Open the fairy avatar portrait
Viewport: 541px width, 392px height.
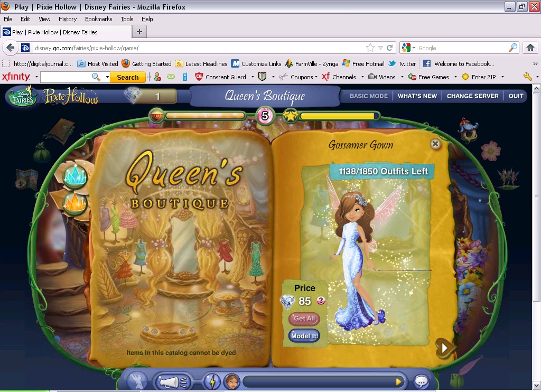pyautogui.click(x=232, y=381)
